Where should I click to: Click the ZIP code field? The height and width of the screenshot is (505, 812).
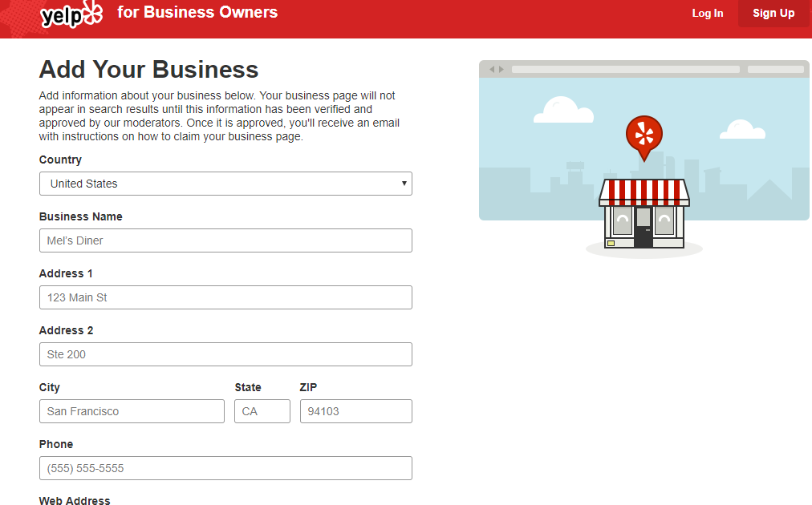pos(355,411)
